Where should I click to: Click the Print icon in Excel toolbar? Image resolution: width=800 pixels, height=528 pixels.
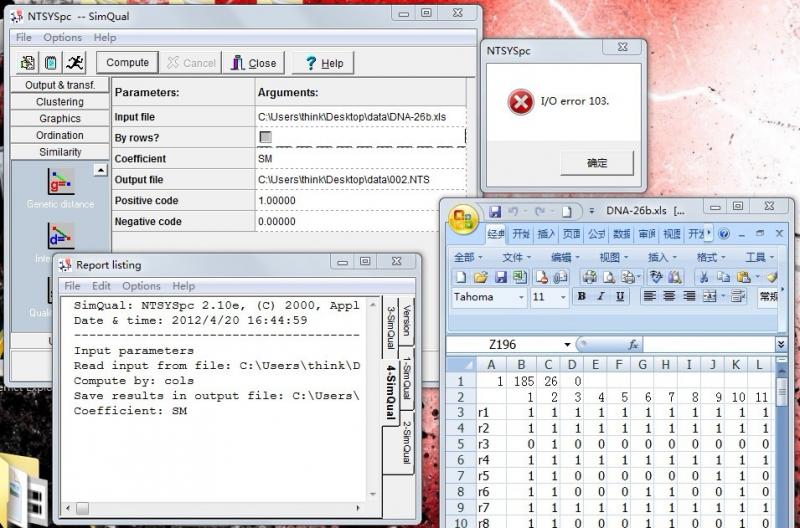point(590,277)
